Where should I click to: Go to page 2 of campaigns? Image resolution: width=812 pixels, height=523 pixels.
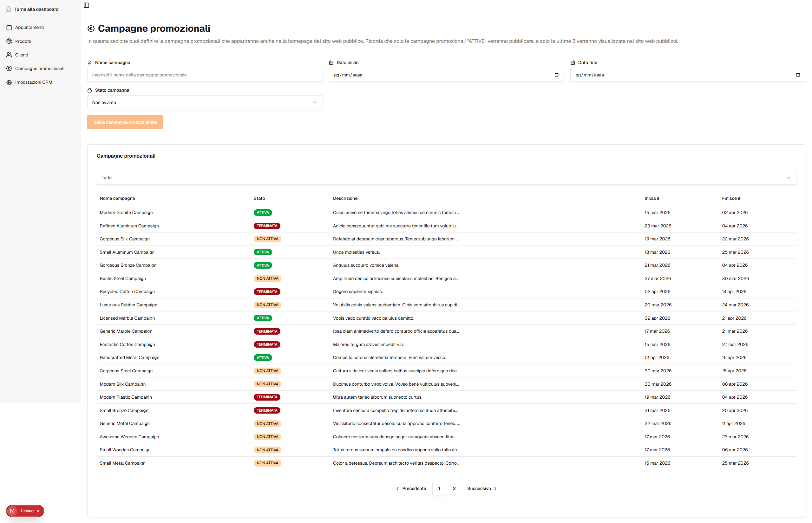[x=454, y=488]
